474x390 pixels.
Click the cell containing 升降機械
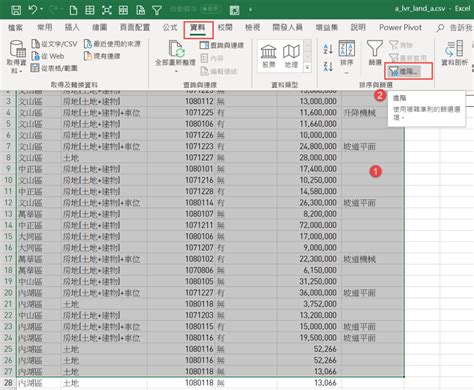click(372, 113)
